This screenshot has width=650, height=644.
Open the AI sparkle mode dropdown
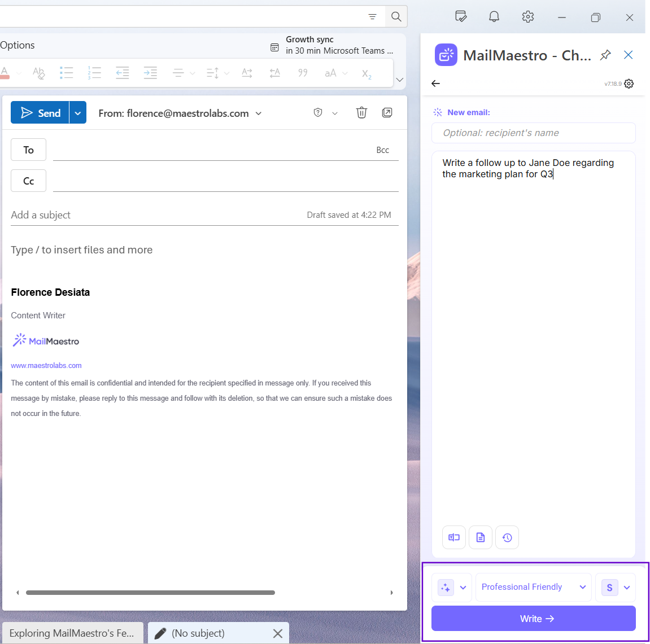(452, 587)
